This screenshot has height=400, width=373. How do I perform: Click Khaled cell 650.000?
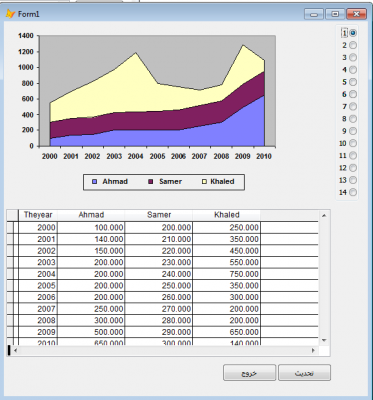(227, 332)
